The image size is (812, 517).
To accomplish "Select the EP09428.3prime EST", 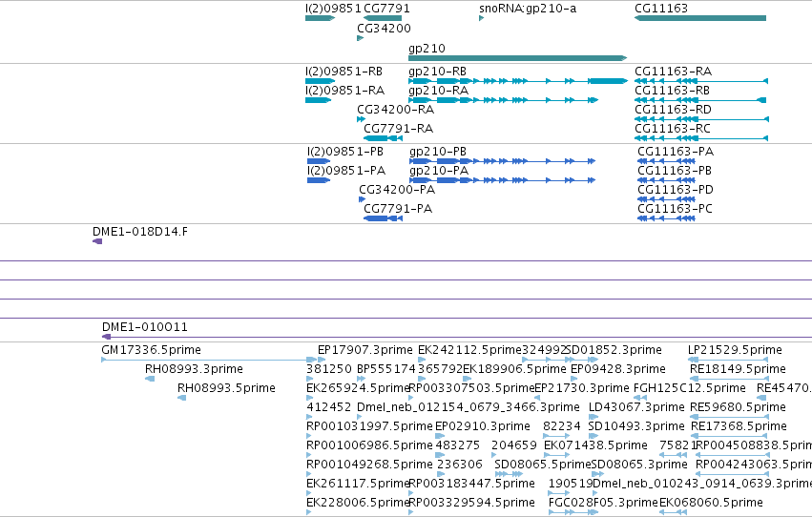I will click(x=573, y=379).
